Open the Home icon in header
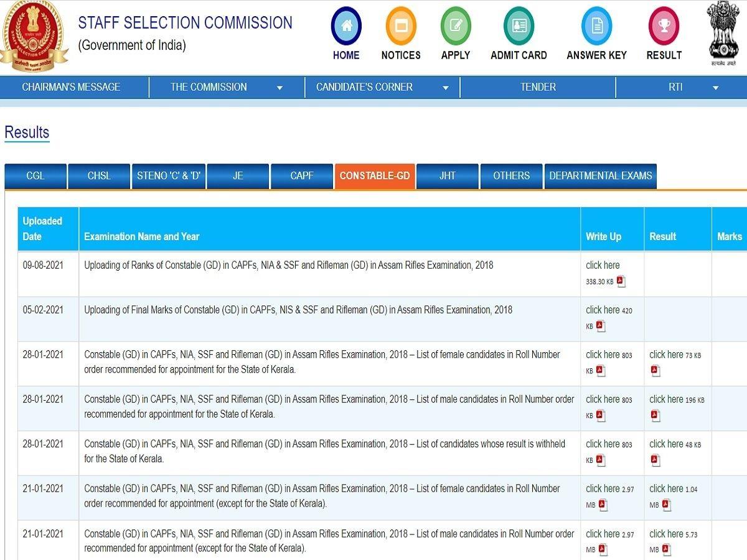 click(x=346, y=26)
